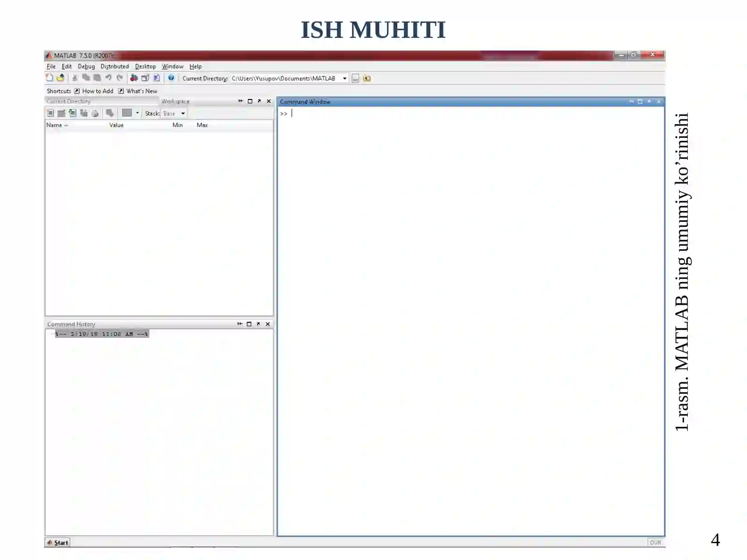The height and width of the screenshot is (560, 747).
Task: Click the Cut scissors toolbar icon
Action: coord(75,78)
